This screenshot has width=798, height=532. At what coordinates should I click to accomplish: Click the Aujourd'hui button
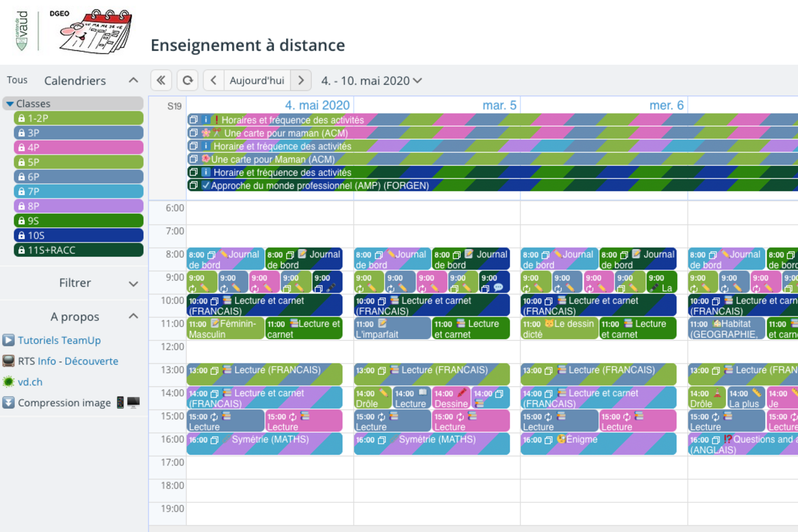click(x=257, y=80)
